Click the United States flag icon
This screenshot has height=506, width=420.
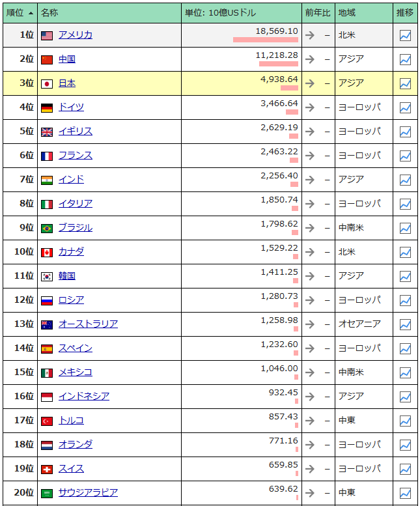pos(47,36)
